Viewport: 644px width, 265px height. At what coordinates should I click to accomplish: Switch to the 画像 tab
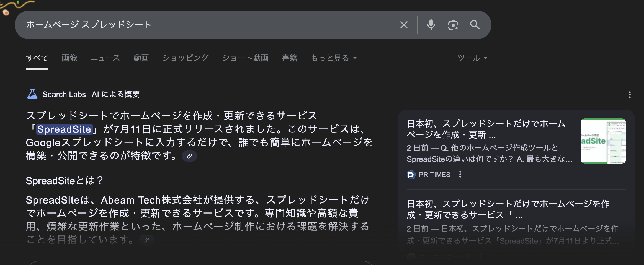click(69, 58)
